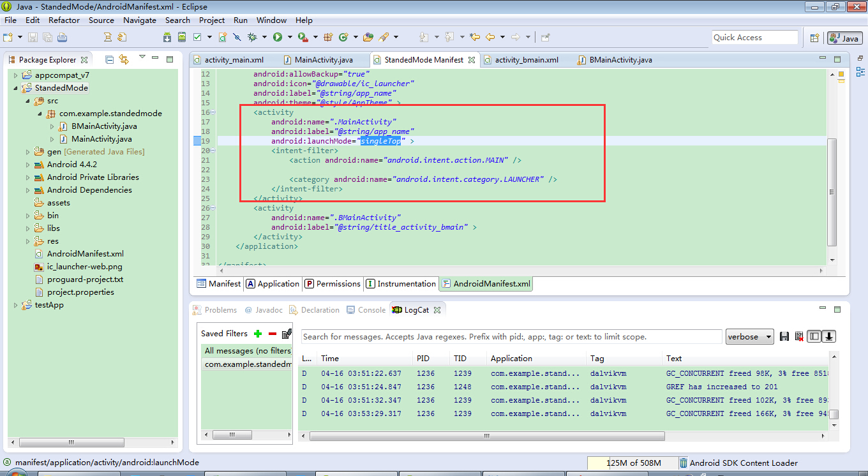The width and height of the screenshot is (868, 476).
Task: Open the New wizard dropdown arrow
Action: click(20, 37)
